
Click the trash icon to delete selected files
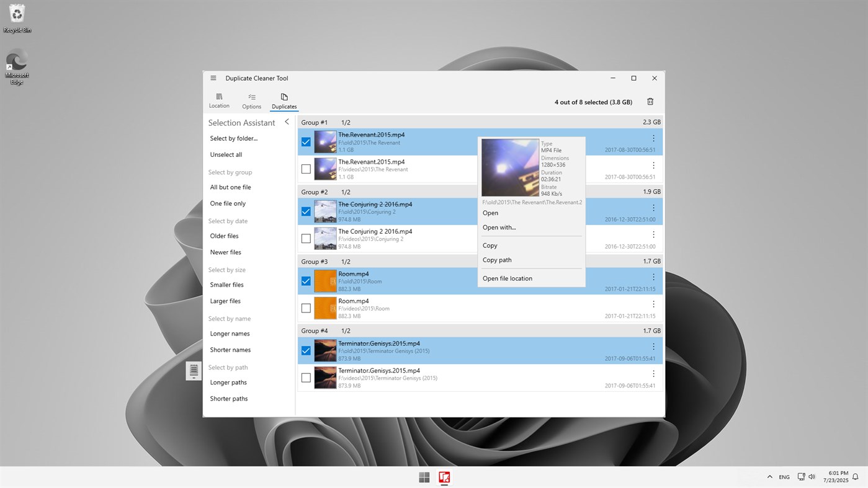(650, 101)
